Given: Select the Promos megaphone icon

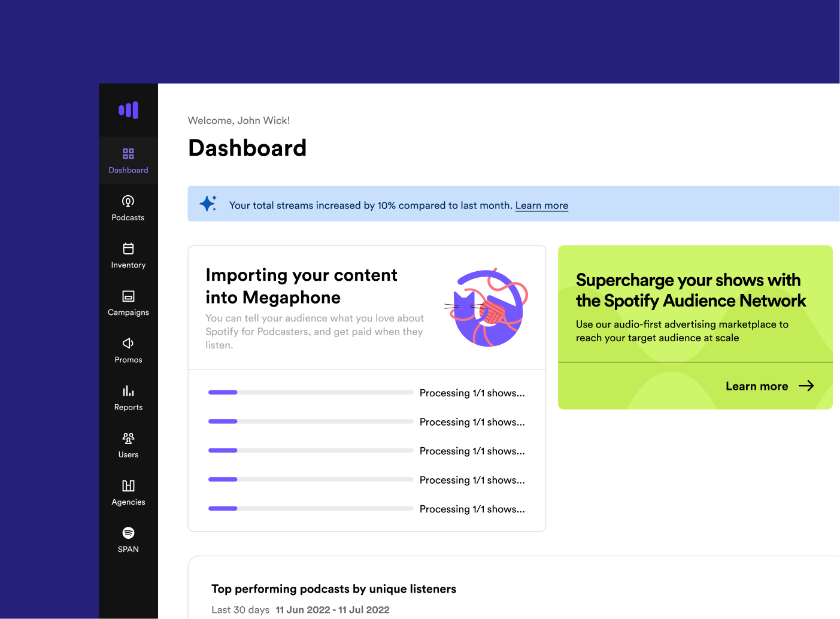Looking at the screenshot, I should pyautogui.click(x=128, y=343).
